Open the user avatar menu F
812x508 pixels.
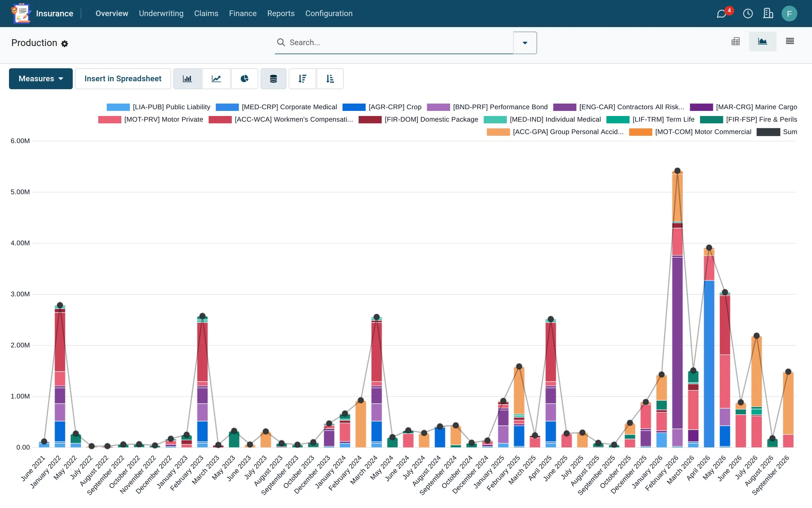[x=789, y=14]
